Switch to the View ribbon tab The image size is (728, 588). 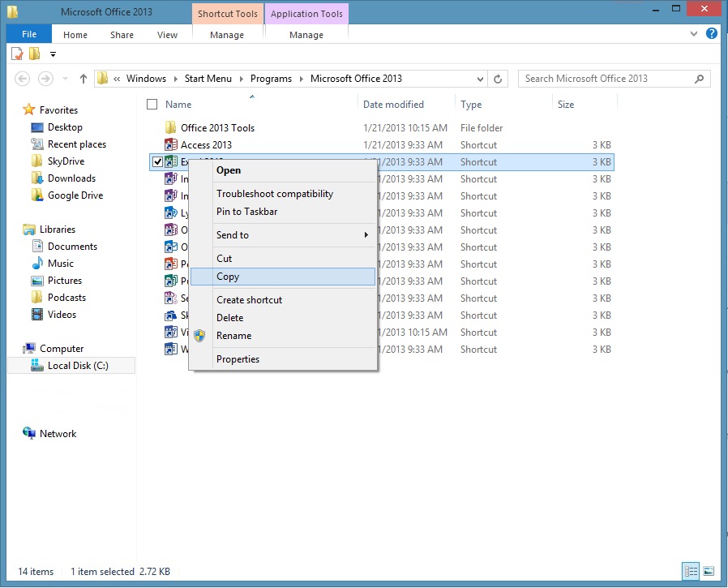[x=167, y=35]
